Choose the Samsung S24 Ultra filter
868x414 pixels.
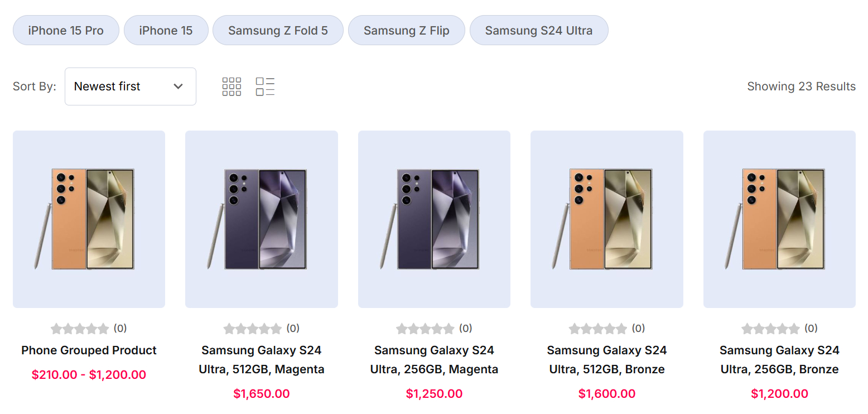(x=538, y=30)
